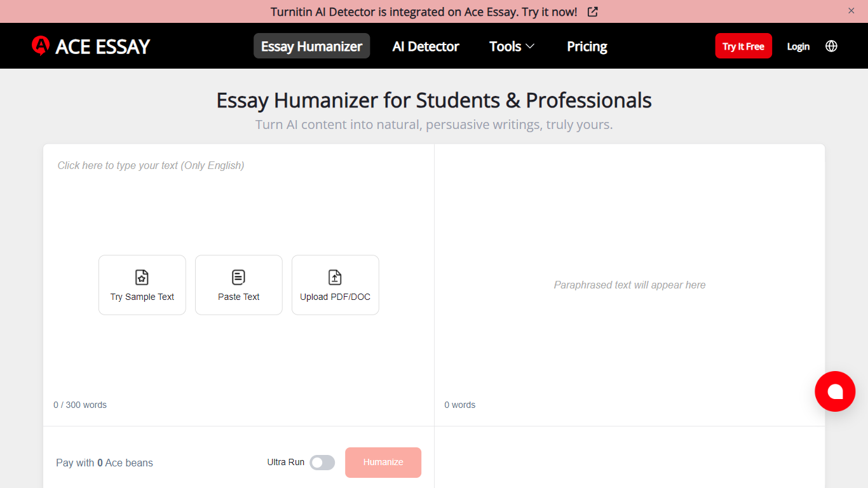Click the Humanize button

[383, 463]
